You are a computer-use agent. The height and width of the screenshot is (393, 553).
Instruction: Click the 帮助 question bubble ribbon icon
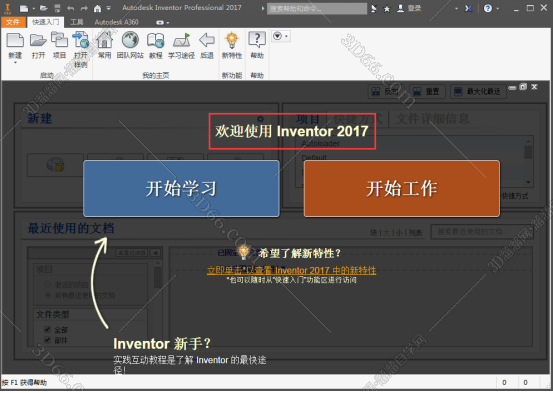257,45
